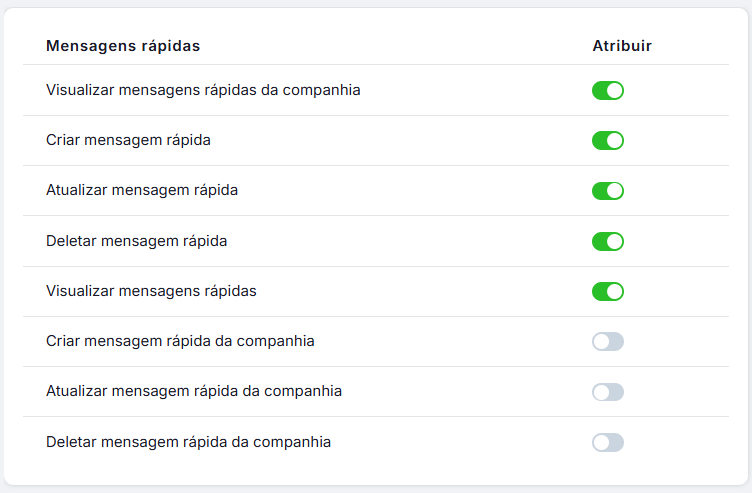Click the 'Deletar mensagem rápida' label text
This screenshot has height=493, width=752.
click(137, 241)
